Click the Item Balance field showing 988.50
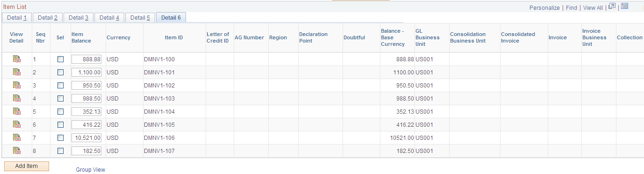 point(86,99)
